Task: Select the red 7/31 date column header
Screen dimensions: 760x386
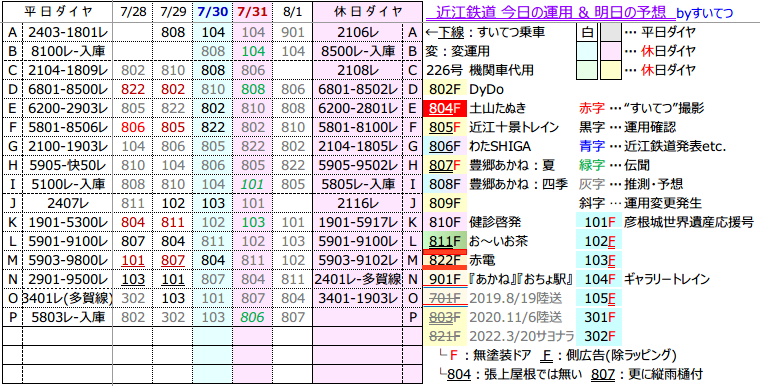Action: click(x=252, y=12)
